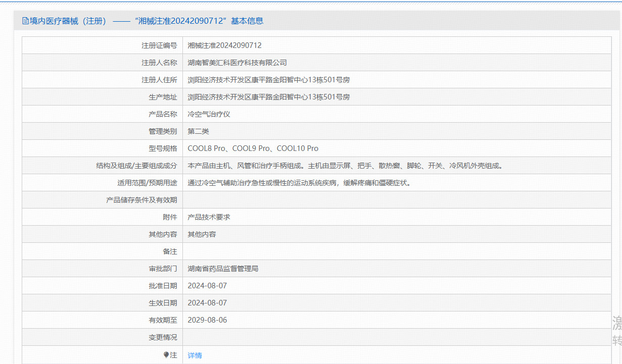
Task: Click the model spec COOL8 Pro、COOL9 Pro、COOL10 Pro
Action: point(253,148)
